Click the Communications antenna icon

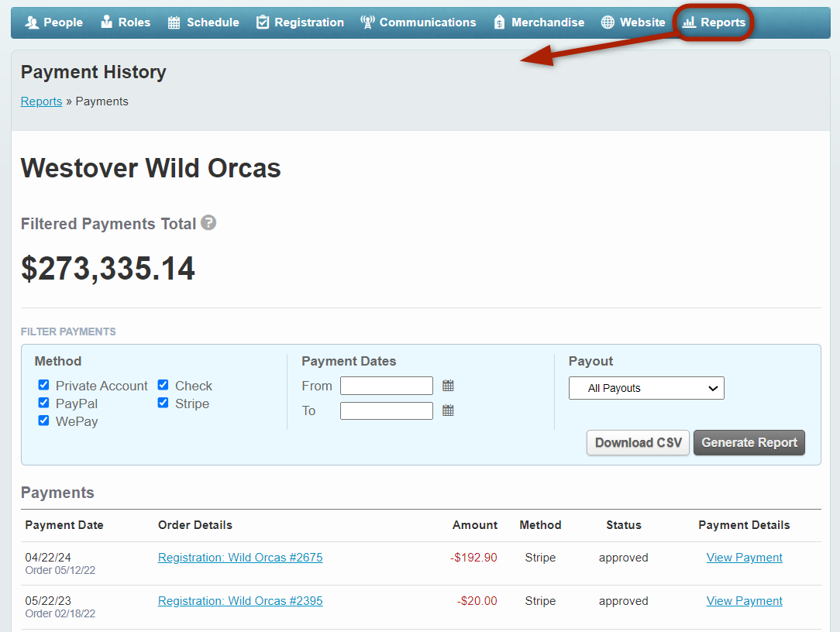[x=367, y=22]
